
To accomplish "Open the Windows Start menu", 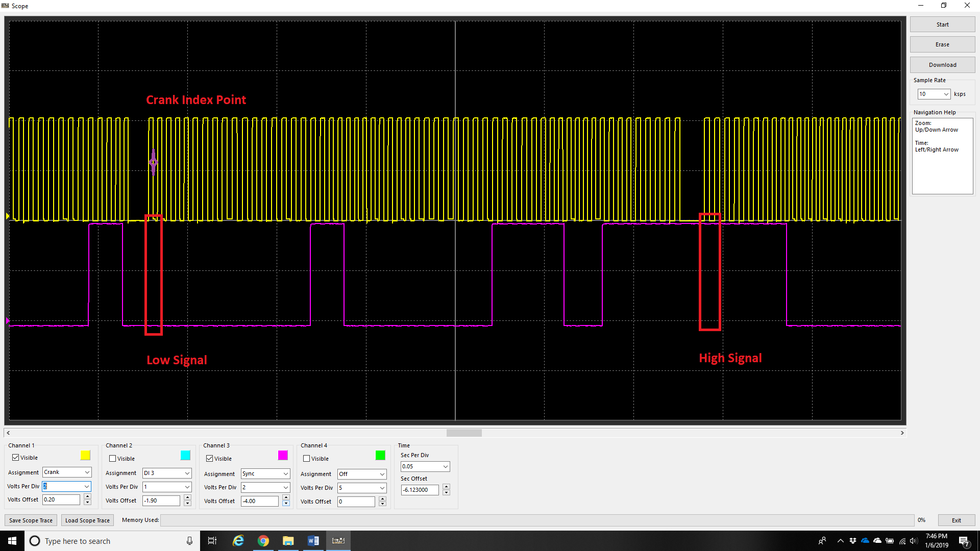I will click(x=12, y=541).
